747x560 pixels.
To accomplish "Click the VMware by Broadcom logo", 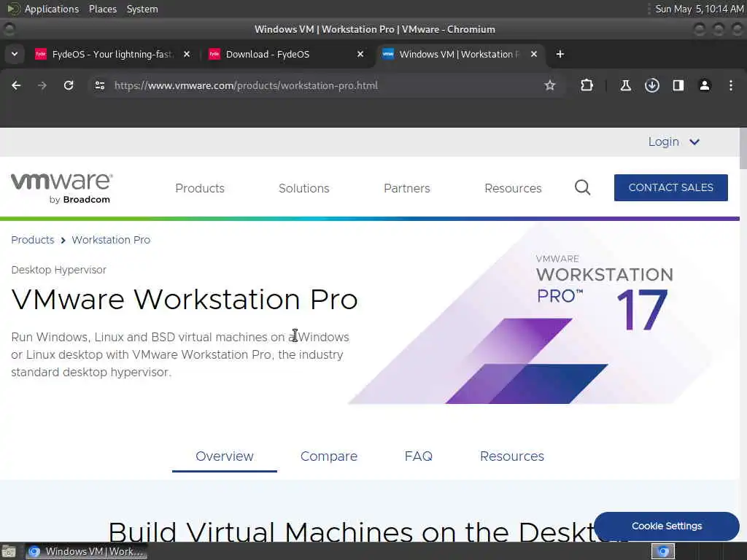I will click(61, 188).
